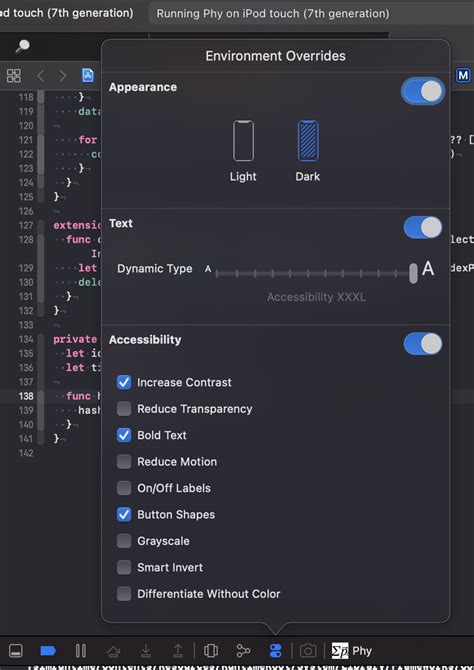Disable the Accessibility override switch

coord(423,344)
